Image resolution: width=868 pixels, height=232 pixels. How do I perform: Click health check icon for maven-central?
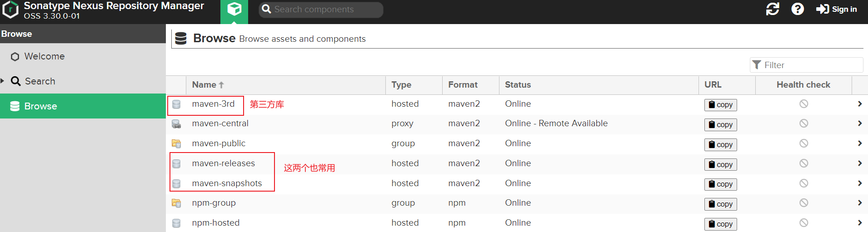(x=803, y=123)
